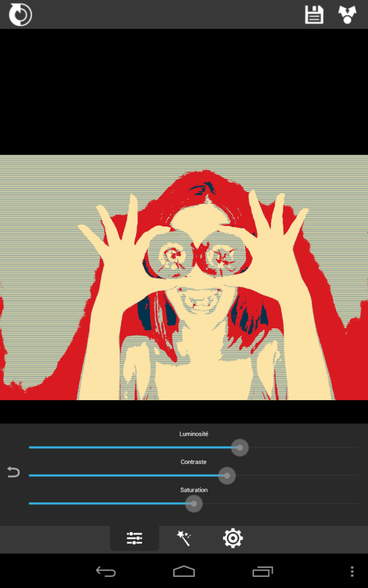Viewport: 368px width, 588px height.
Task: Tap the Android back navigation button
Action: coord(106,572)
